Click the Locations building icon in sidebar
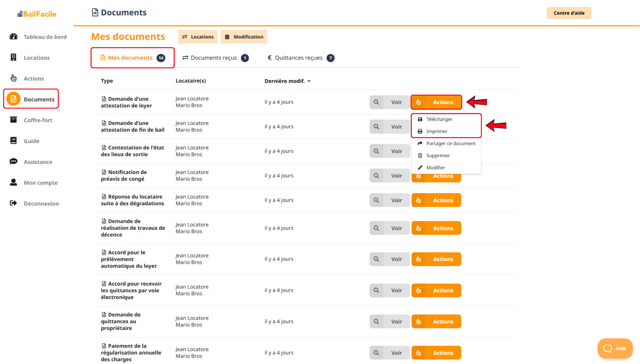 click(13, 57)
